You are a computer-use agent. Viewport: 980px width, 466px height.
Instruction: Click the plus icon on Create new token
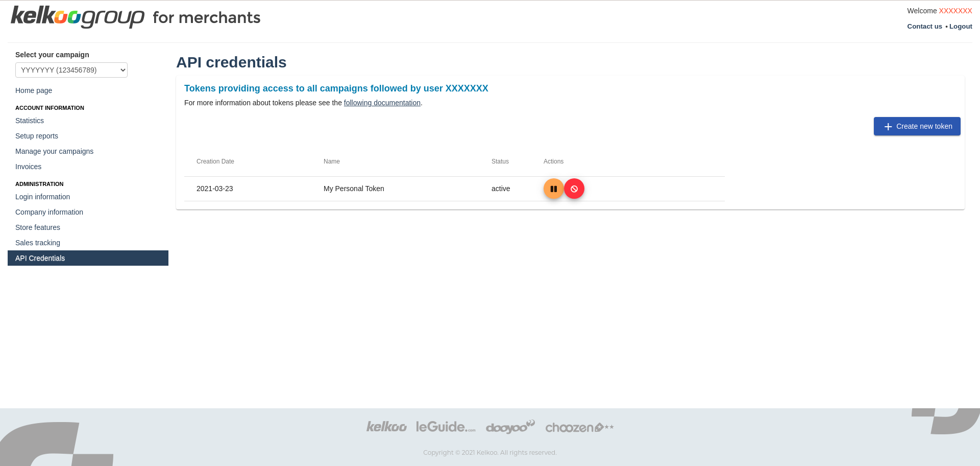(889, 126)
